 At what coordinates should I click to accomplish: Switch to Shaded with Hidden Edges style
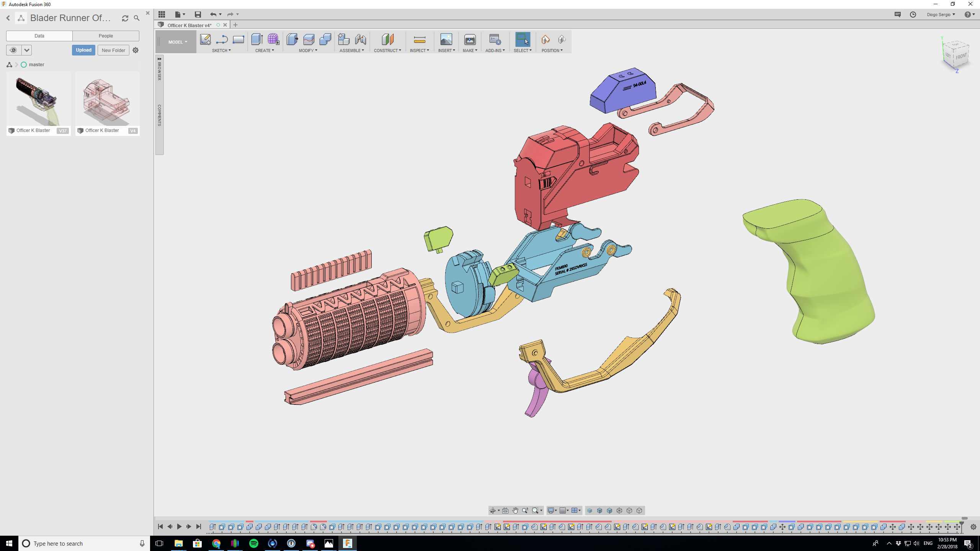coord(599,510)
